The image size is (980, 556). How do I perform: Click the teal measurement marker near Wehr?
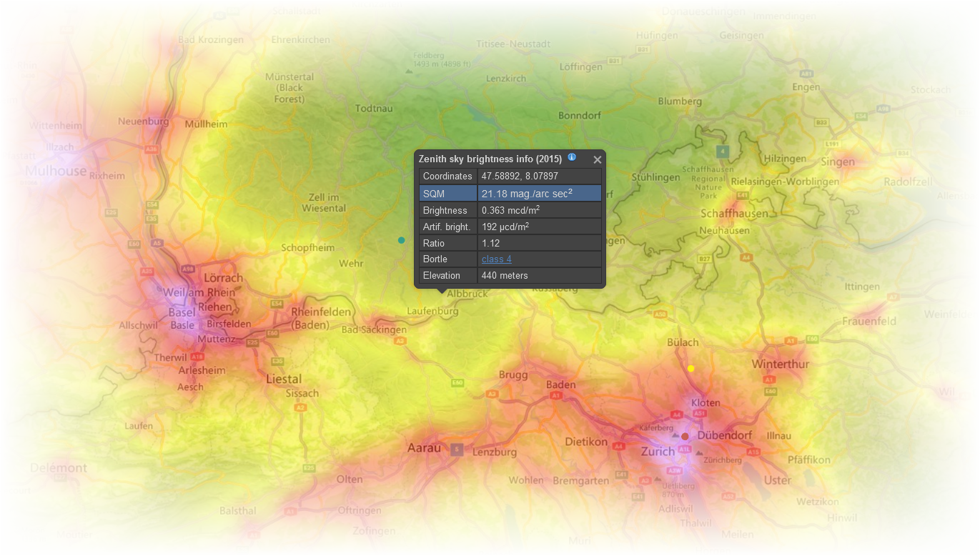[402, 240]
